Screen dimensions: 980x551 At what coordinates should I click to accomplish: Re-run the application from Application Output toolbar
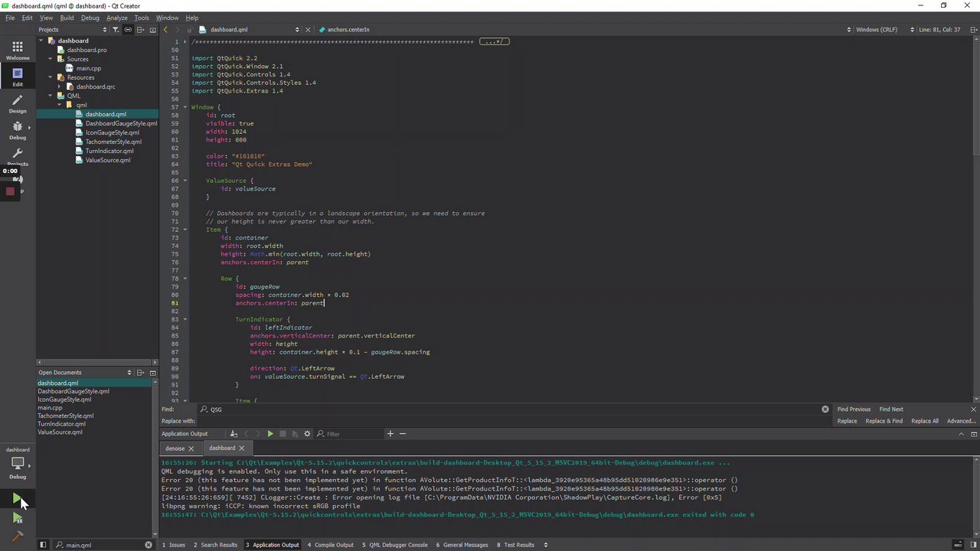pyautogui.click(x=270, y=434)
